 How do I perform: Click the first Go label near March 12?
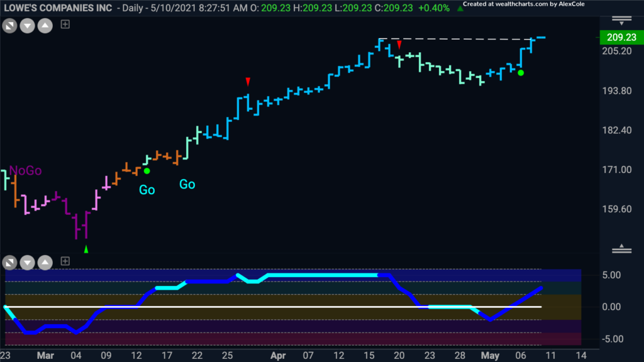(x=147, y=190)
